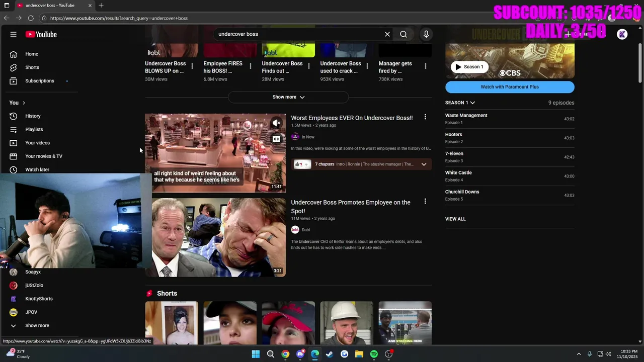Open Steam from the taskbar
Image resolution: width=644 pixels, height=362 pixels.
[x=330, y=354]
